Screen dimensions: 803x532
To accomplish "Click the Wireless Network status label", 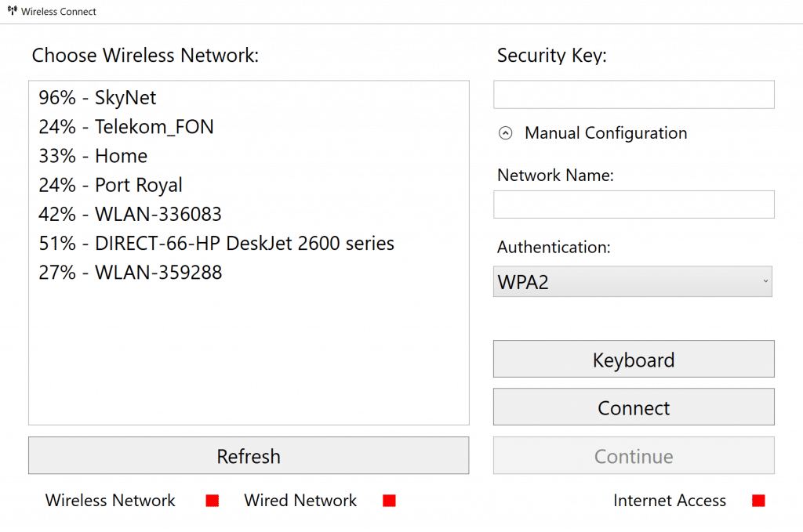I will coord(110,501).
